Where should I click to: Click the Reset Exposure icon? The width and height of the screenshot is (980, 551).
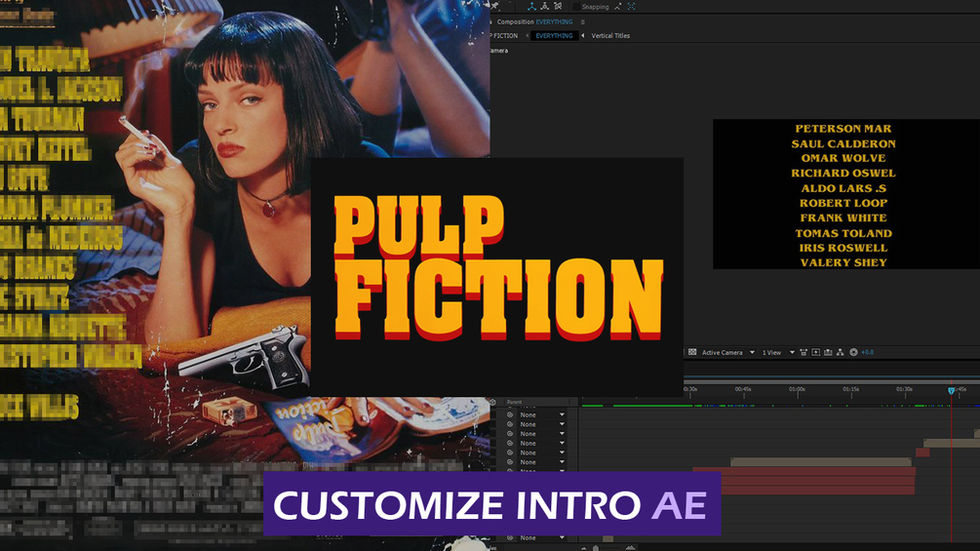(853, 352)
